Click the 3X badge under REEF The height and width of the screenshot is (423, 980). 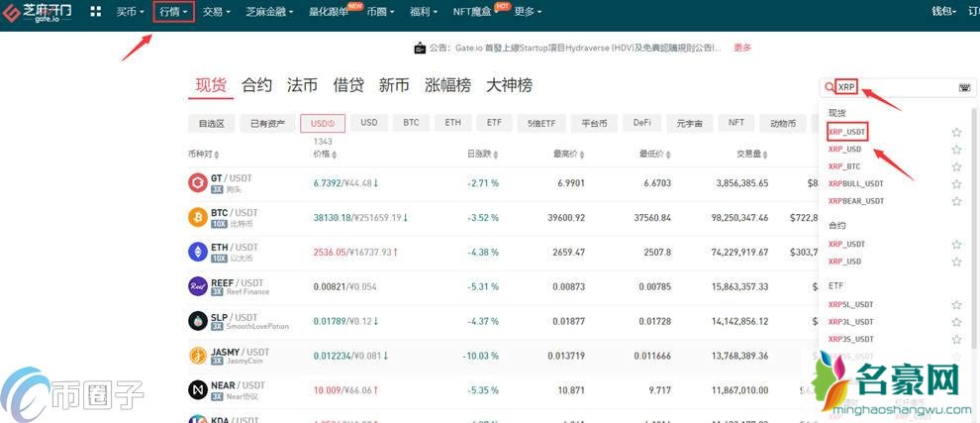pyautogui.click(x=217, y=291)
